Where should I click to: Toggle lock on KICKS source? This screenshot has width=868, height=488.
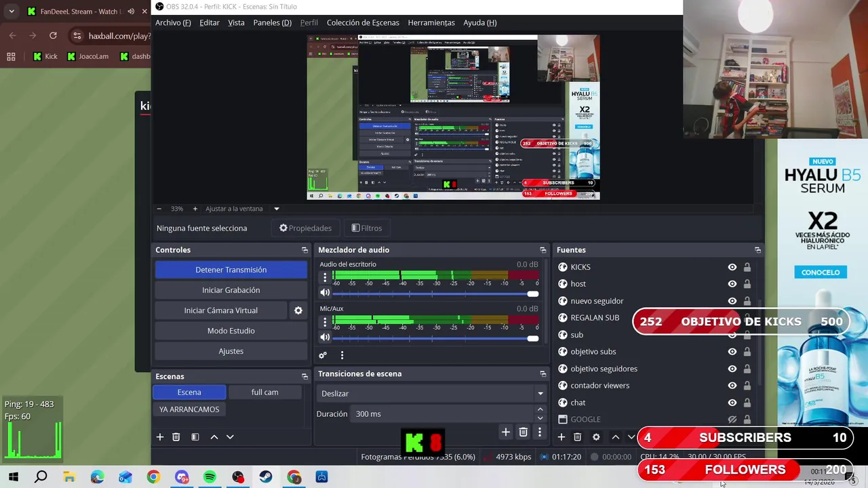pyautogui.click(x=747, y=267)
